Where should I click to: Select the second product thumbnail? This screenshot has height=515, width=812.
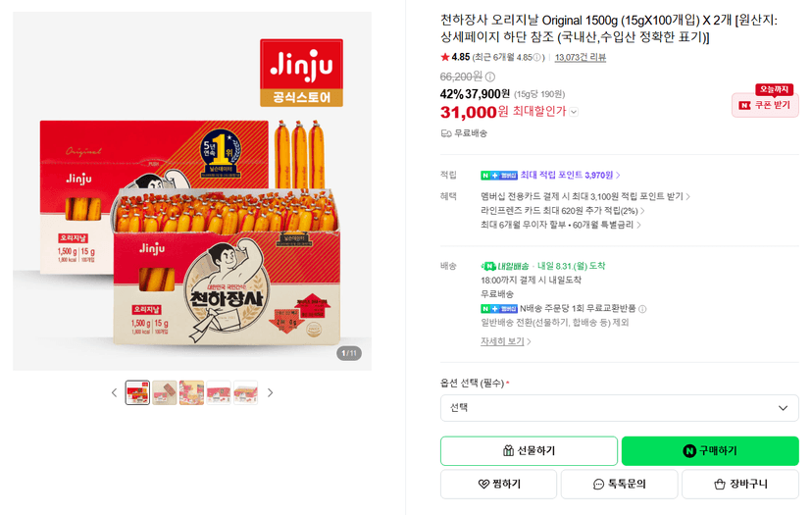point(165,392)
